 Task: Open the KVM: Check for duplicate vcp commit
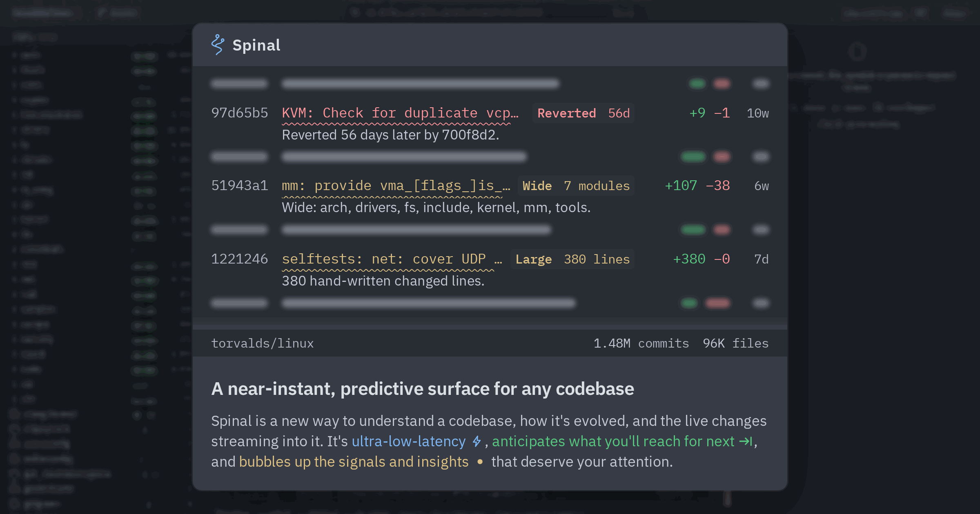(400, 113)
